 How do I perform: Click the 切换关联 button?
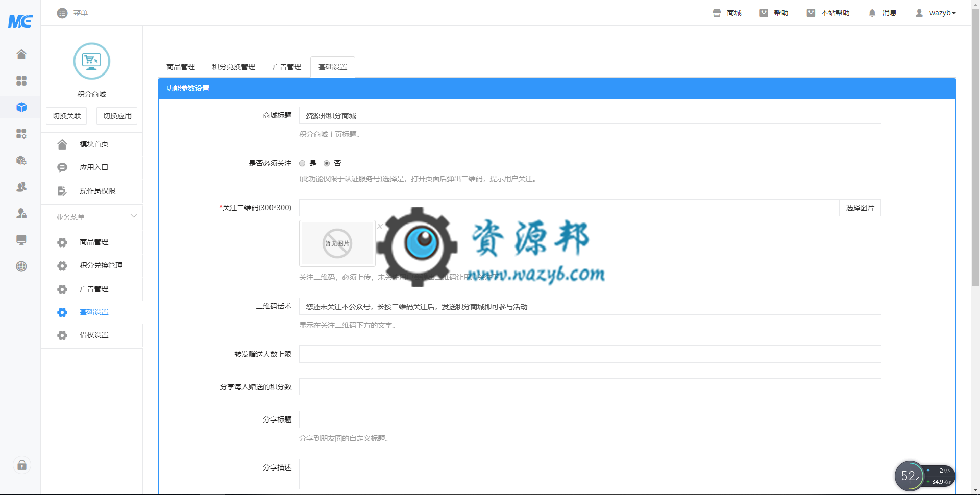tap(67, 116)
